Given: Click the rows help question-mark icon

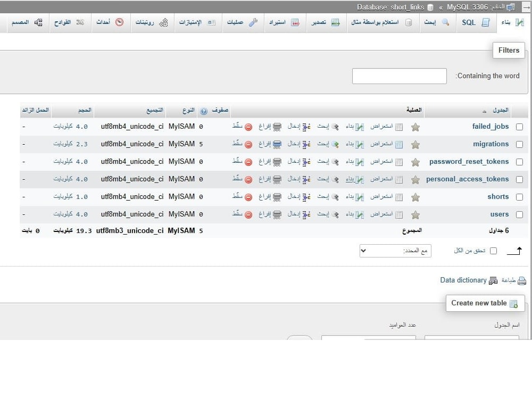Looking at the screenshot, I should [x=204, y=111].
